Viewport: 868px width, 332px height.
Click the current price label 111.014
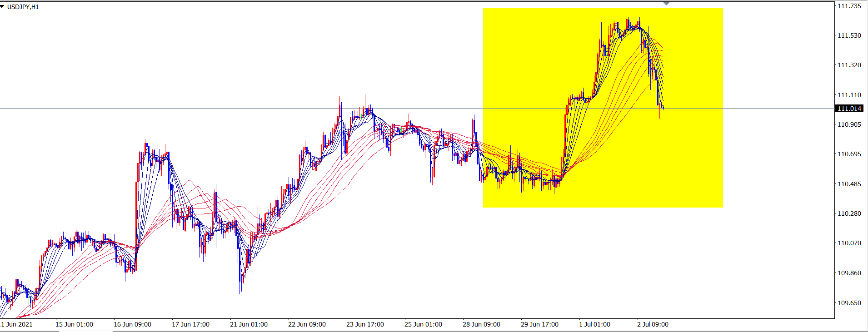[849, 109]
